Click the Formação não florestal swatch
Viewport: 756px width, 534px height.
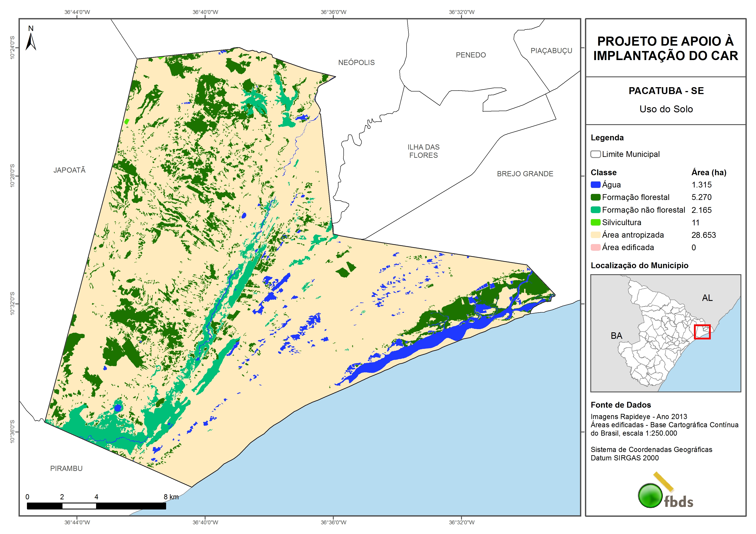pos(595,210)
